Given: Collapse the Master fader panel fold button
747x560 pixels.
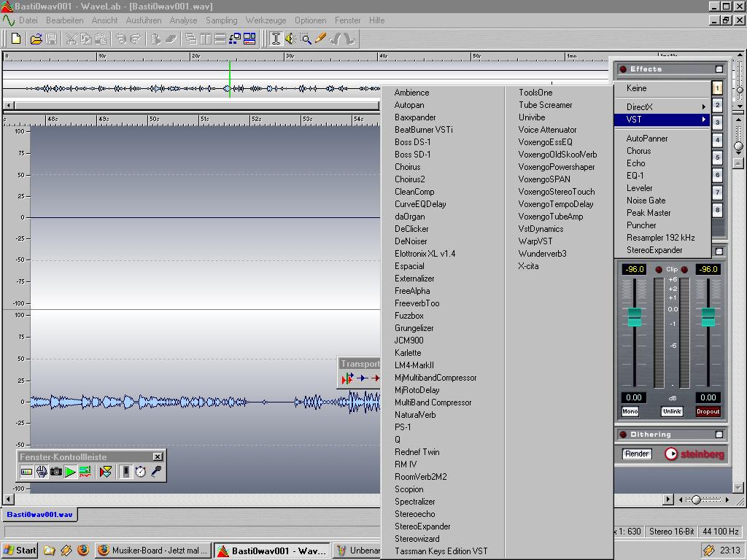Looking at the screenshot, I should [x=719, y=251].
